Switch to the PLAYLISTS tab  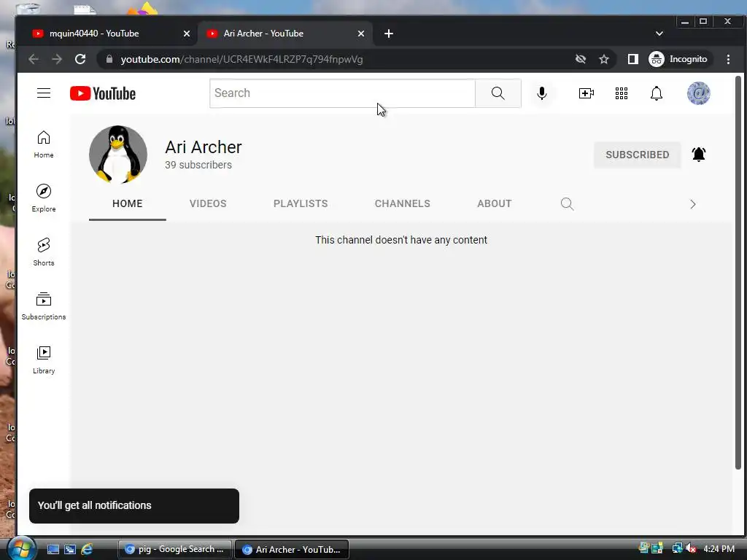tap(301, 204)
